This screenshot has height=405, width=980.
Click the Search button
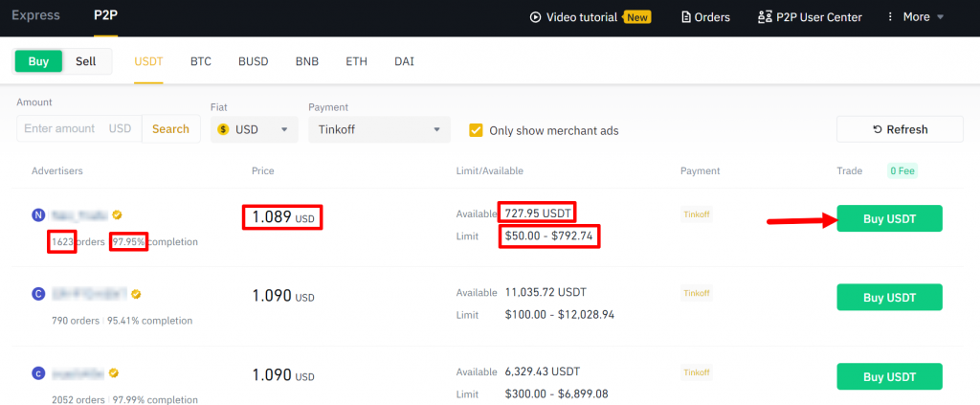click(170, 128)
